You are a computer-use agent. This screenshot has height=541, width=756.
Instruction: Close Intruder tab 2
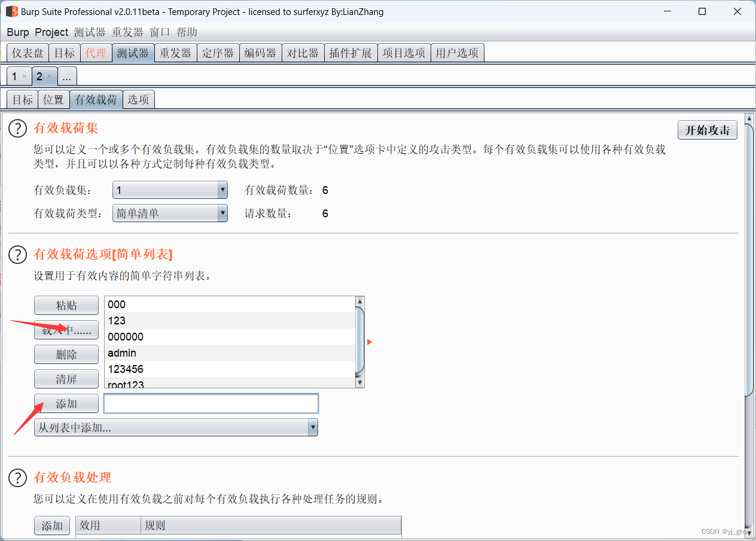[x=50, y=77]
